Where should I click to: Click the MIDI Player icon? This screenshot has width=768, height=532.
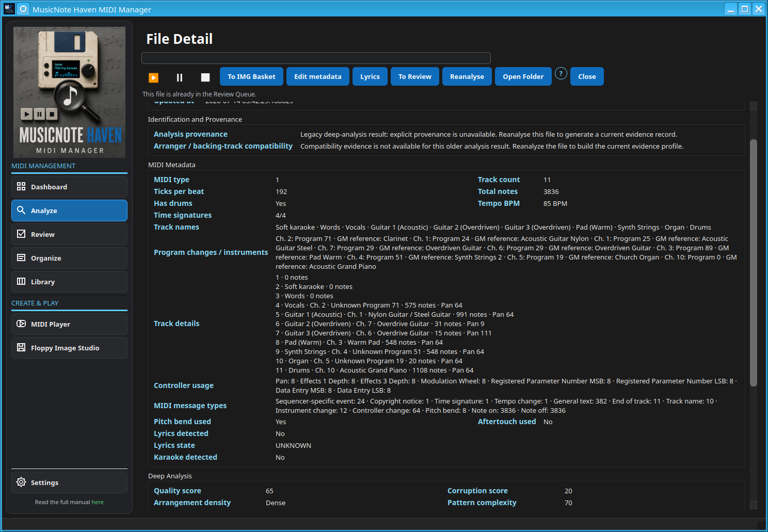21,324
